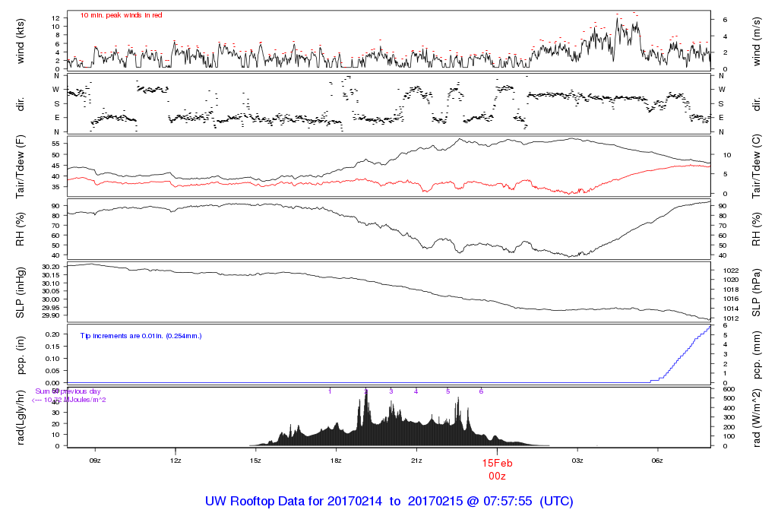Click the "0.05" precipitation tick label
778x532 pixels.
click(x=52, y=371)
